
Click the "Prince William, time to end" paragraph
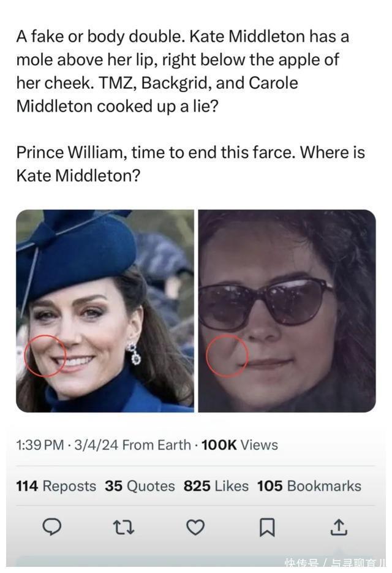[x=190, y=164]
